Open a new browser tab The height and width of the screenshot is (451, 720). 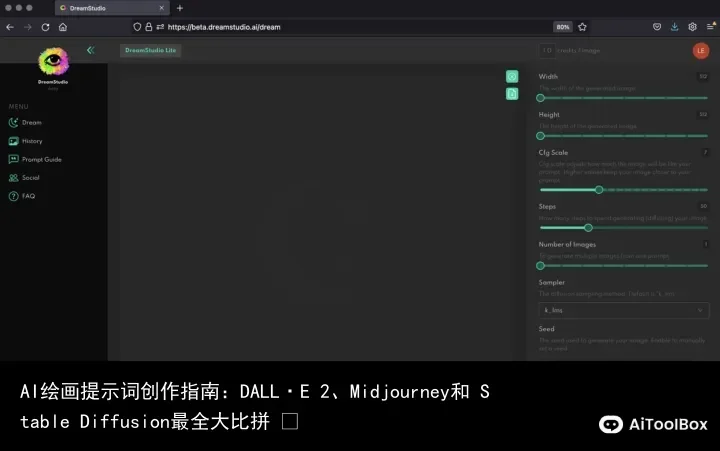click(180, 8)
